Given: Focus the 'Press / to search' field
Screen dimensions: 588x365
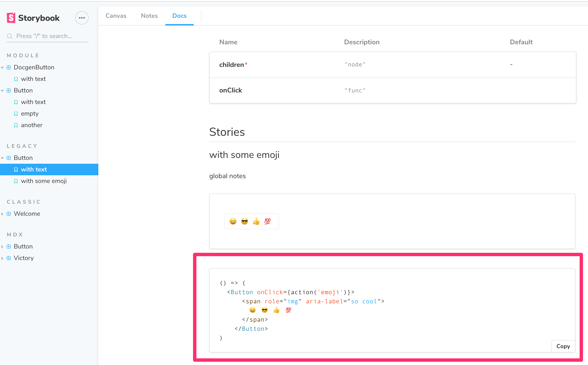Looking at the screenshot, I should pyautogui.click(x=51, y=36).
